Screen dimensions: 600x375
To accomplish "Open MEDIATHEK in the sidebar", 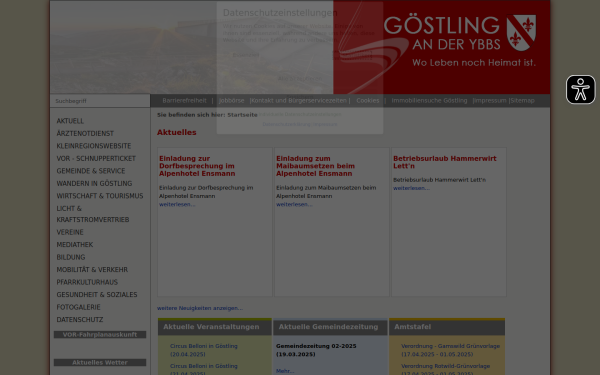I will click(75, 245).
